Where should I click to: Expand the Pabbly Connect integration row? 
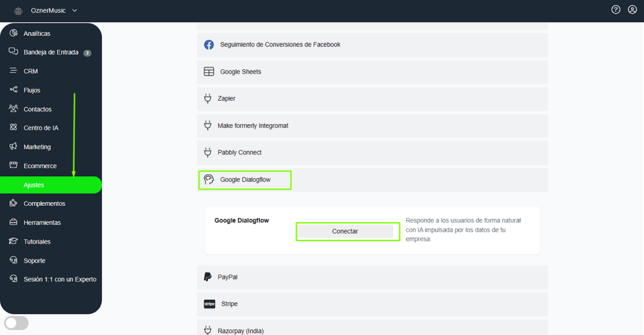coord(372,153)
